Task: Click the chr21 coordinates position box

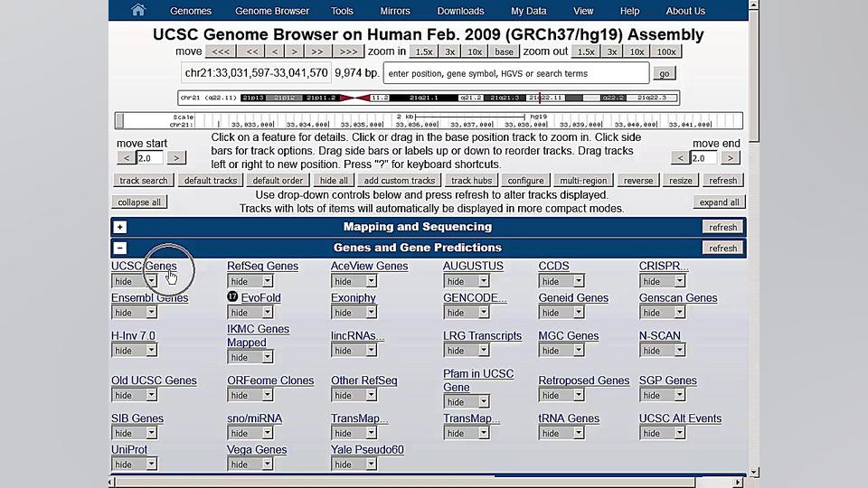Action: point(256,73)
